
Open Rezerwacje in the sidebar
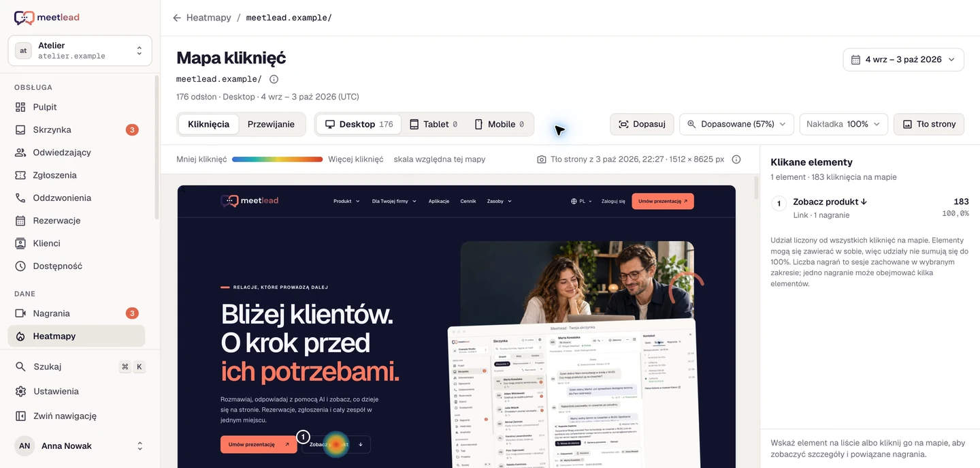pyautogui.click(x=76, y=221)
